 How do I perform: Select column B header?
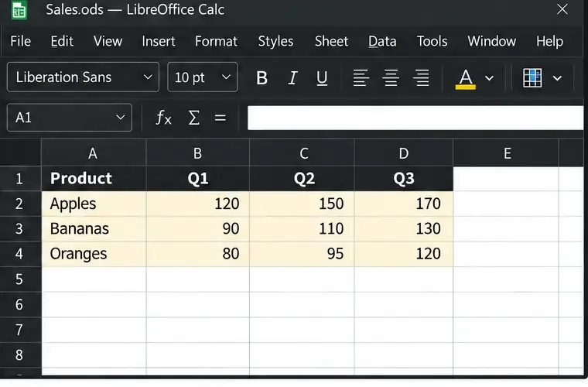coord(197,152)
